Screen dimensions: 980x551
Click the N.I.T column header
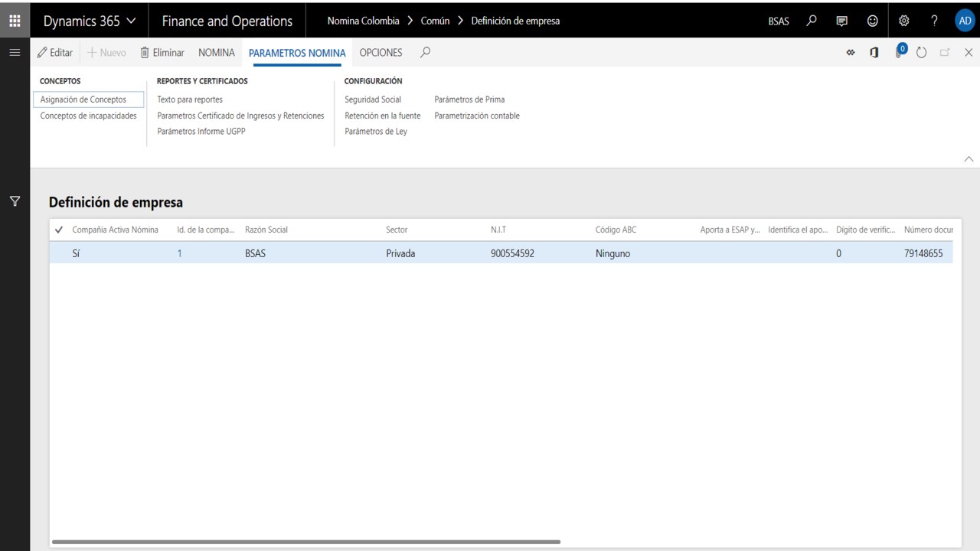pyautogui.click(x=498, y=230)
